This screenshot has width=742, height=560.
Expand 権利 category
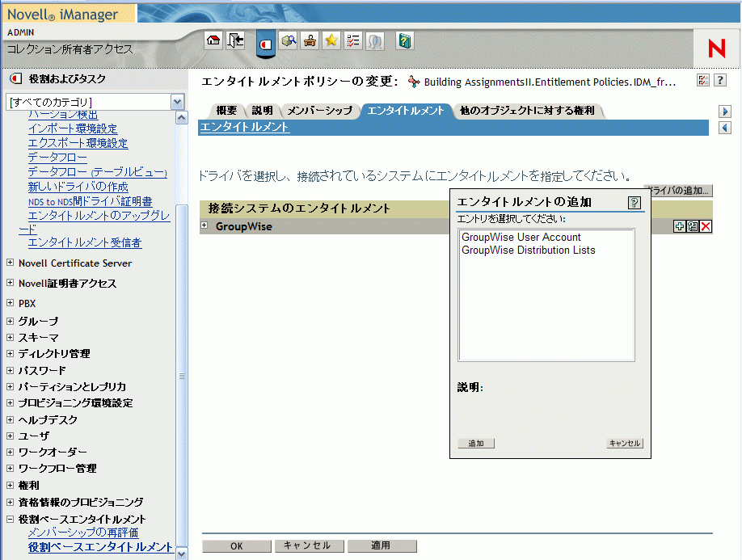click(x=10, y=486)
